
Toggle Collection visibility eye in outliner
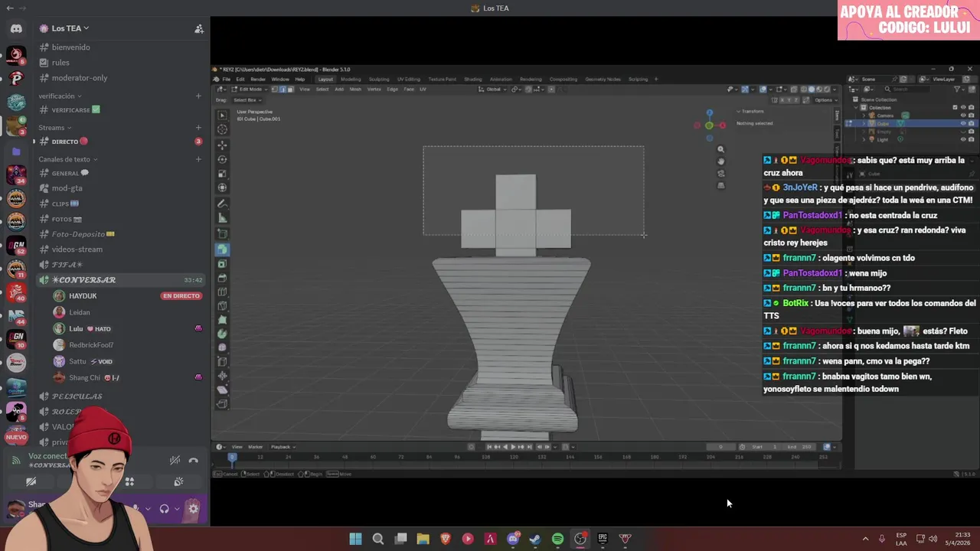click(963, 107)
